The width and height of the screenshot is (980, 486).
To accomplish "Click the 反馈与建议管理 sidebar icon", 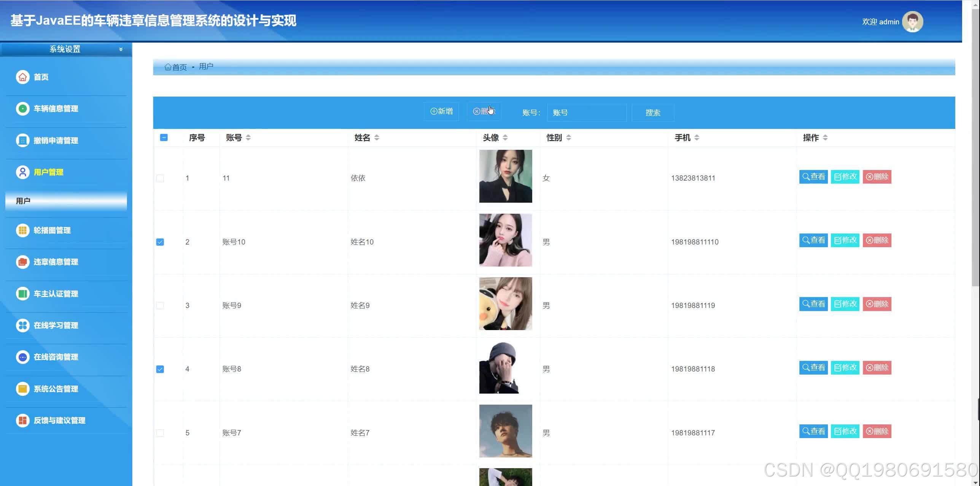I will 23,421.
